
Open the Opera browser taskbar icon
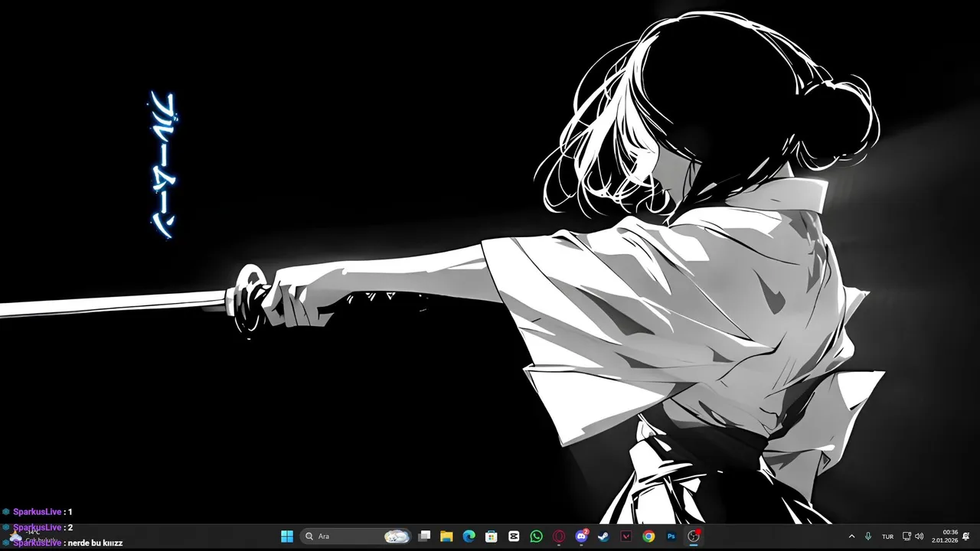(559, 536)
